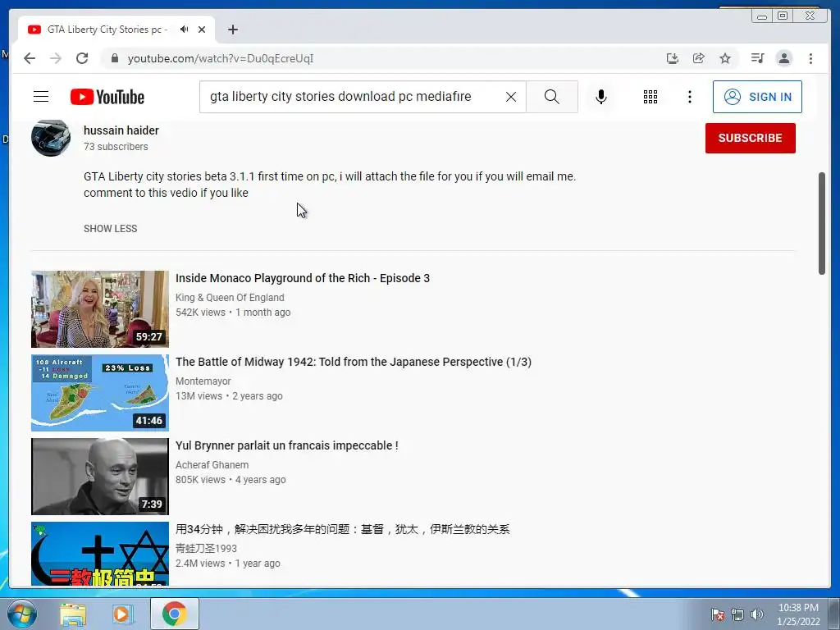This screenshot has height=630, width=840.
Task: Click the Chrome taskbar button
Action: pos(175,614)
